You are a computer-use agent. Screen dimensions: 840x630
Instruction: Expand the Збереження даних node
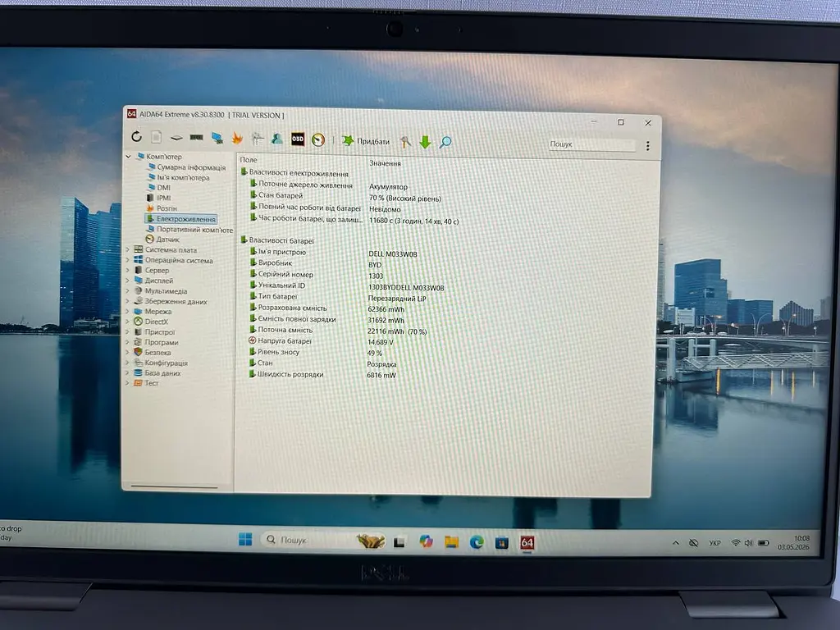click(127, 301)
